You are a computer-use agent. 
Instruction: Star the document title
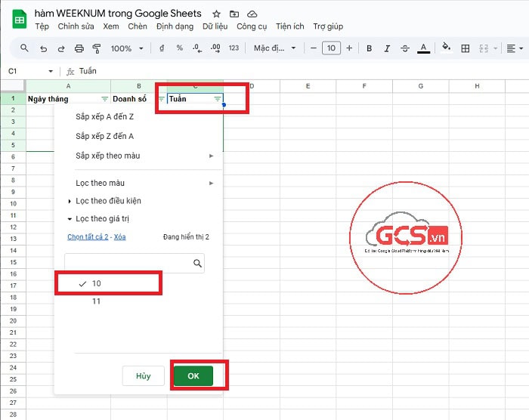[x=217, y=14]
